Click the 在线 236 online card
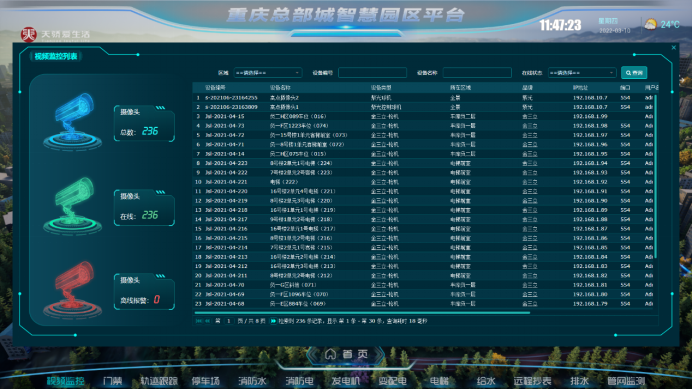This screenshot has height=390, width=693. [x=144, y=207]
